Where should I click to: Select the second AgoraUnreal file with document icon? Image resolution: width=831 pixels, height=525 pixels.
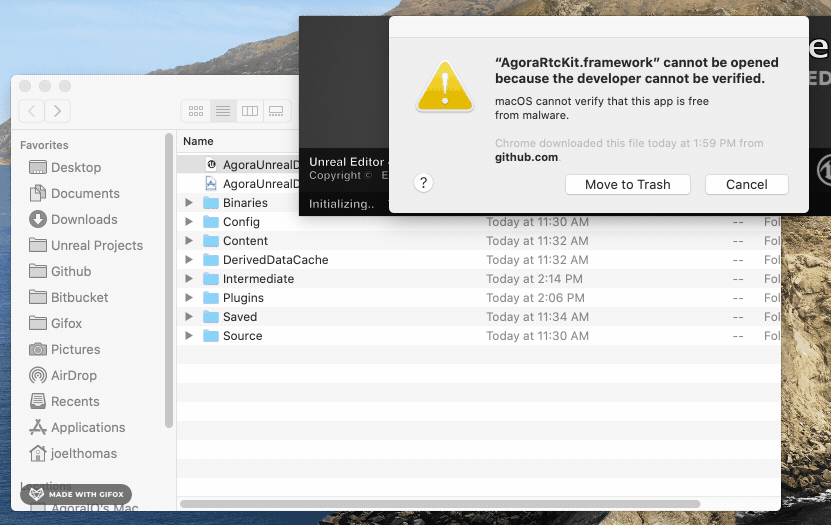coord(238,184)
